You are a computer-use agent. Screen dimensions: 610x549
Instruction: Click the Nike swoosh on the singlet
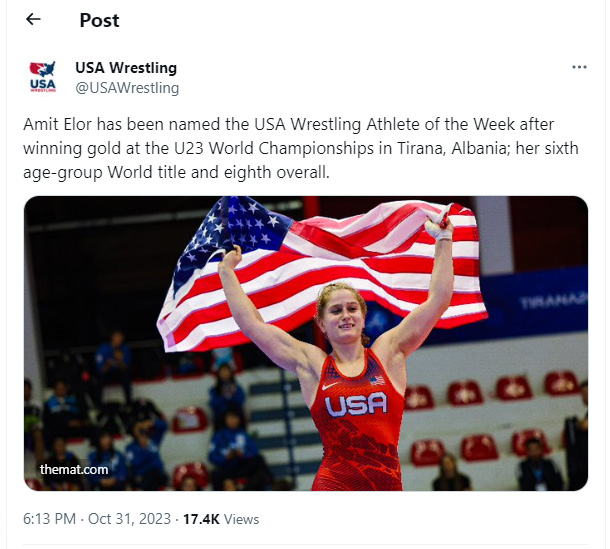point(330,384)
